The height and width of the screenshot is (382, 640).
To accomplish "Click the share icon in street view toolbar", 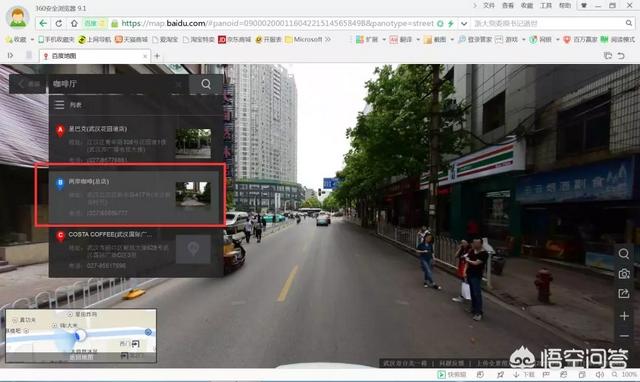I will (x=624, y=293).
